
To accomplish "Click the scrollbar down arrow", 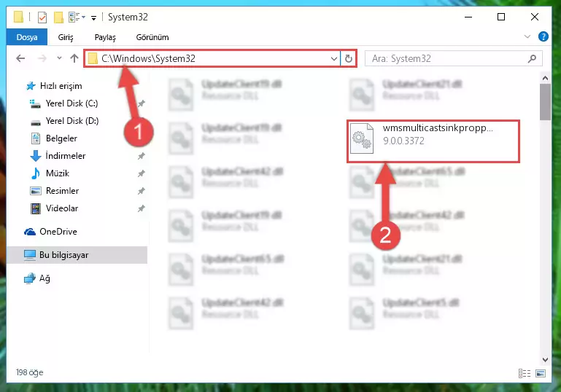I will pyautogui.click(x=545, y=359).
